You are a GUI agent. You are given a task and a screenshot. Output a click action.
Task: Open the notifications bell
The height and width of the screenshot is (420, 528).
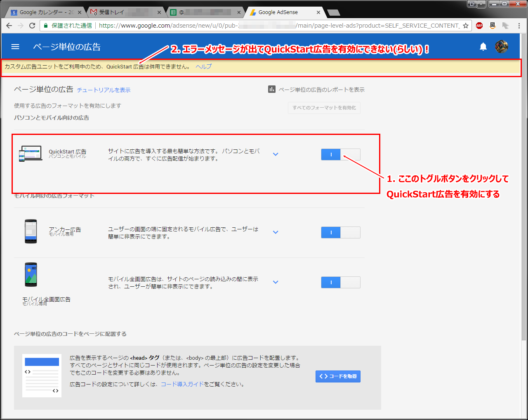click(483, 47)
